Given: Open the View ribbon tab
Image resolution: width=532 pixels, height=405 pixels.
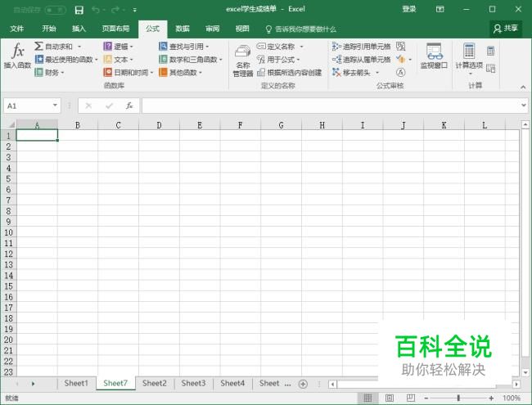Looking at the screenshot, I should click(242, 29).
